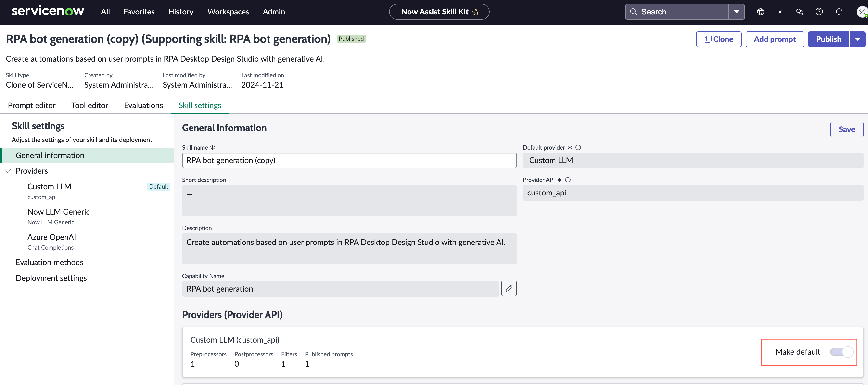Open the All menu
868x385 pixels.
click(105, 12)
